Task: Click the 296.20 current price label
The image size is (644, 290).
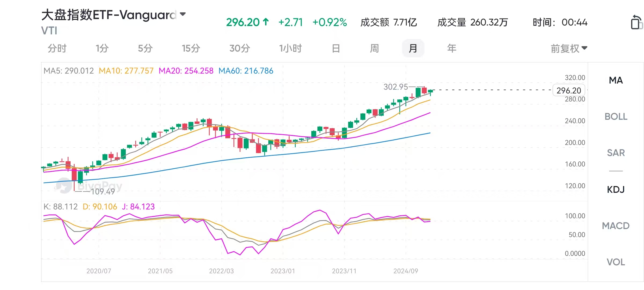Action: tap(569, 90)
